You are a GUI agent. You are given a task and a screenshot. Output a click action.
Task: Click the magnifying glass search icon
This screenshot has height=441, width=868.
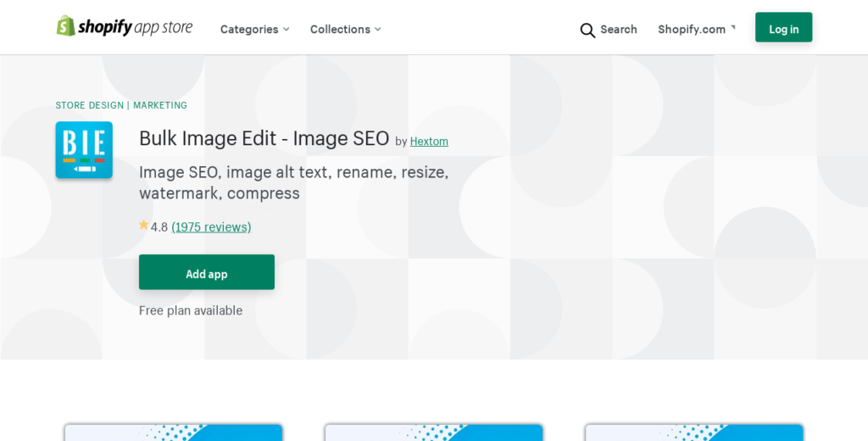(587, 30)
